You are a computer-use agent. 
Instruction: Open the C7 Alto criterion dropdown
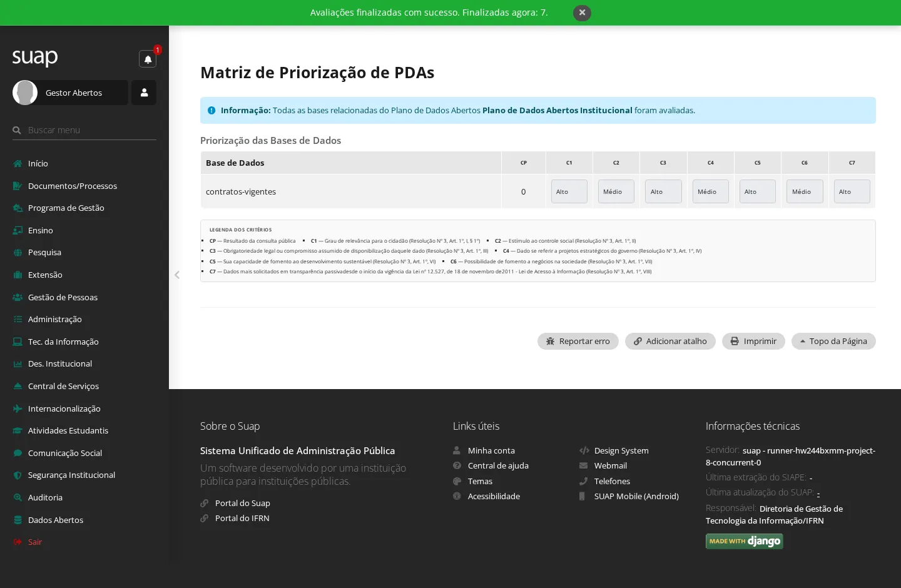click(852, 191)
